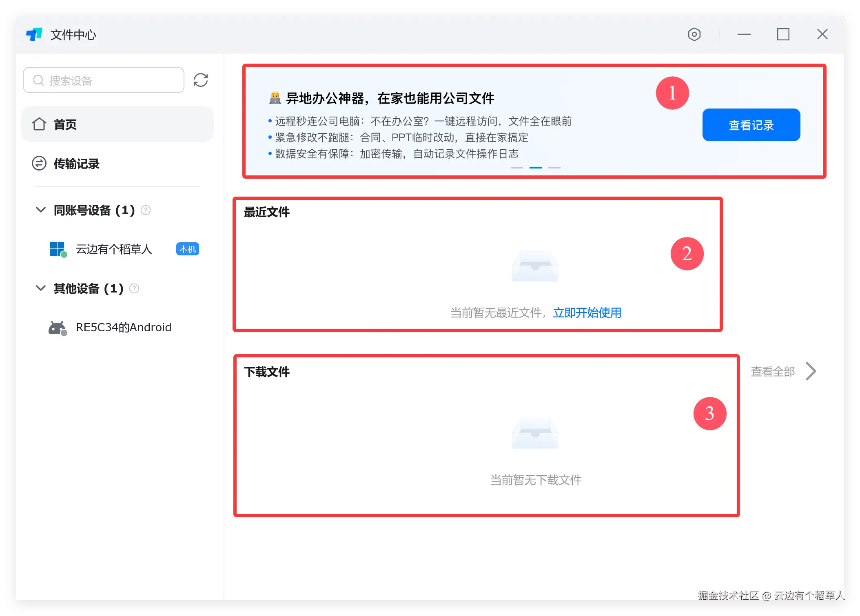Click help icon beside 同账号设备
This screenshot has width=860, height=616.
tap(146, 210)
